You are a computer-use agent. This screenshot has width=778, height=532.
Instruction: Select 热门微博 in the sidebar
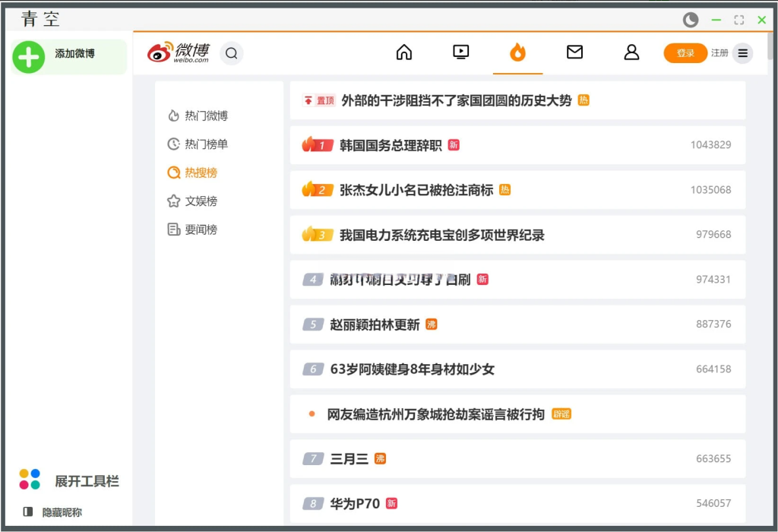click(206, 116)
